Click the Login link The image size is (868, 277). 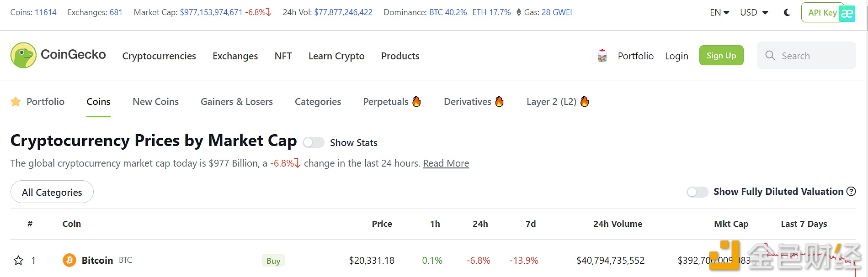point(676,56)
